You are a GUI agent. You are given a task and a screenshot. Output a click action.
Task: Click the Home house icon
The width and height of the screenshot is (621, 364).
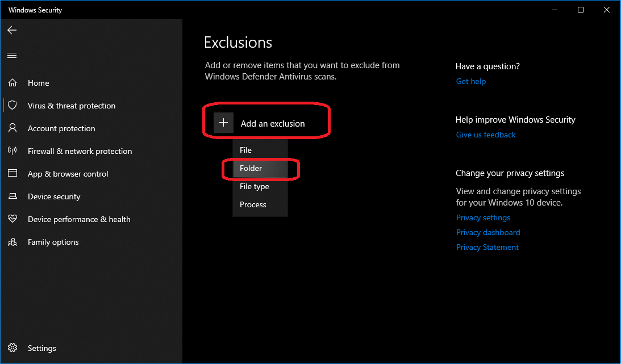(x=12, y=83)
